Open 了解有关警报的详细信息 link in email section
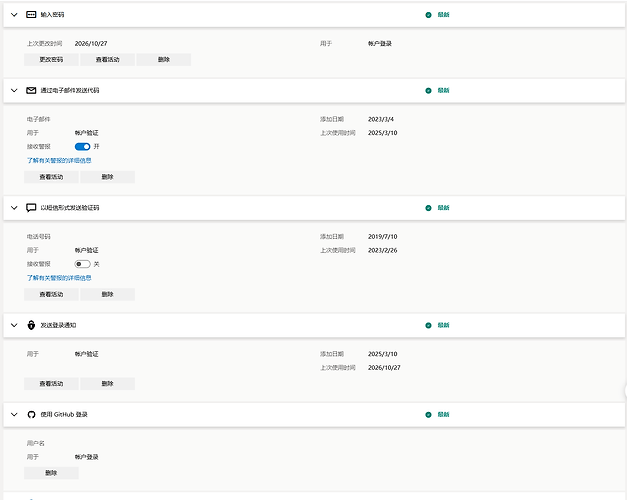 pyautogui.click(x=59, y=160)
